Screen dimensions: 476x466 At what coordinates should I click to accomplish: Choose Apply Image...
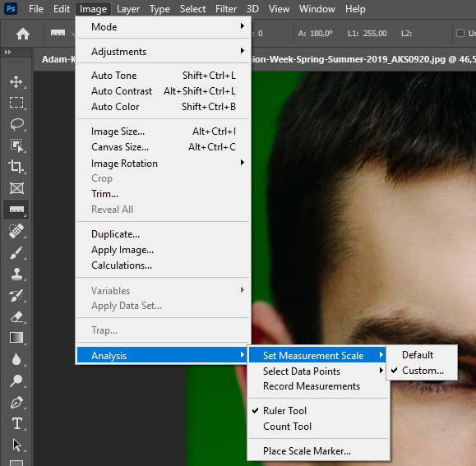[164, 250]
